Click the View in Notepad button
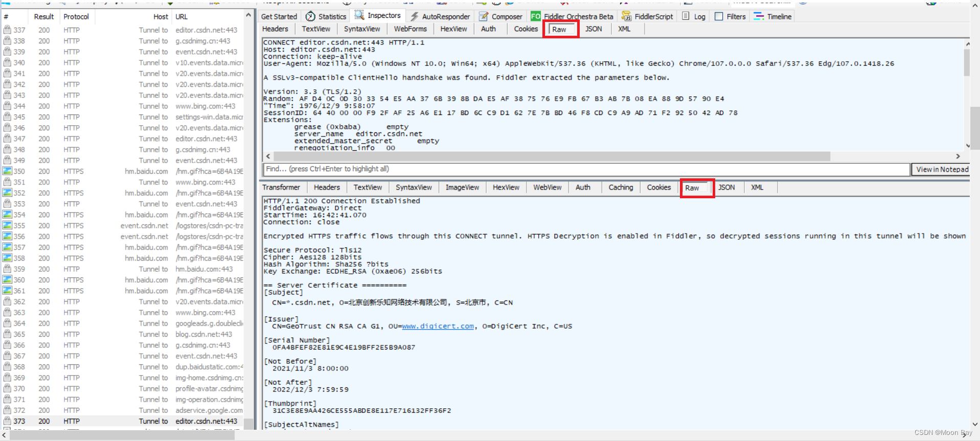 point(942,169)
